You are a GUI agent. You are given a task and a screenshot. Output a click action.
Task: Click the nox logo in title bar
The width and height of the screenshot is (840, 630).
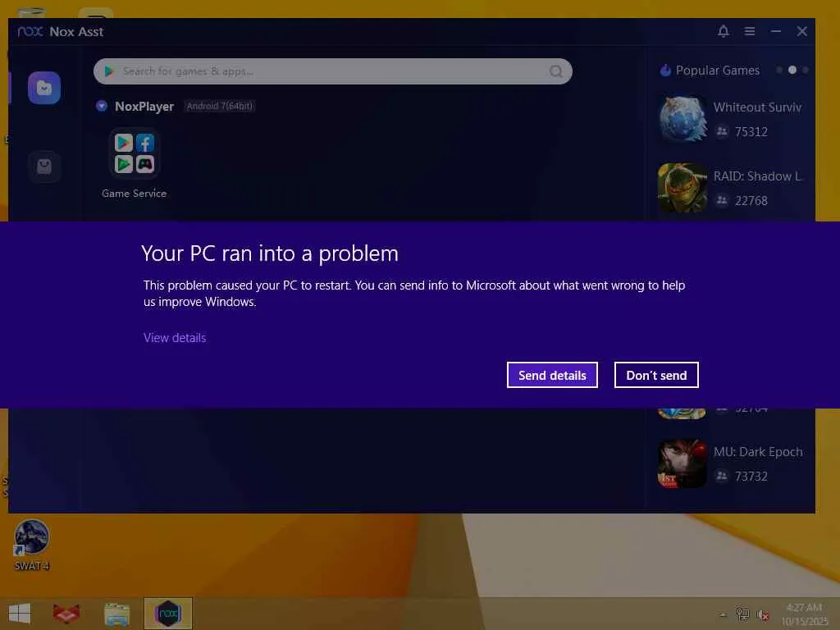click(x=30, y=32)
